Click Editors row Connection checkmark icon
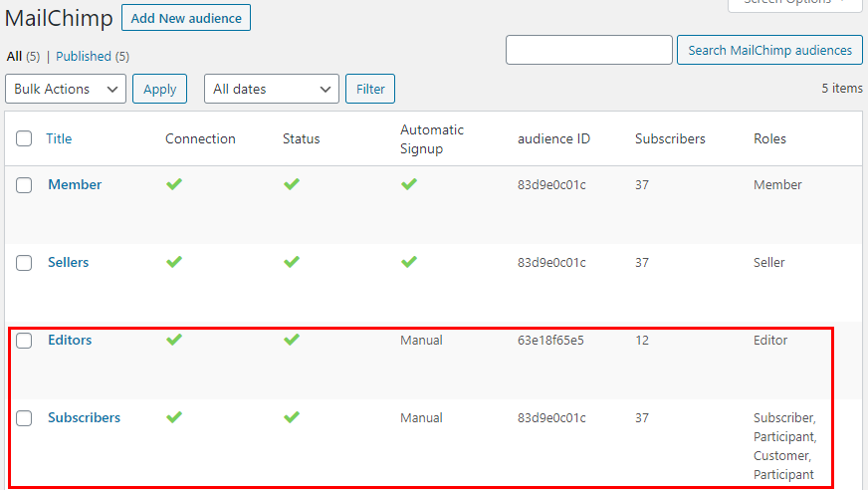This screenshot has height=490, width=868. click(x=174, y=339)
